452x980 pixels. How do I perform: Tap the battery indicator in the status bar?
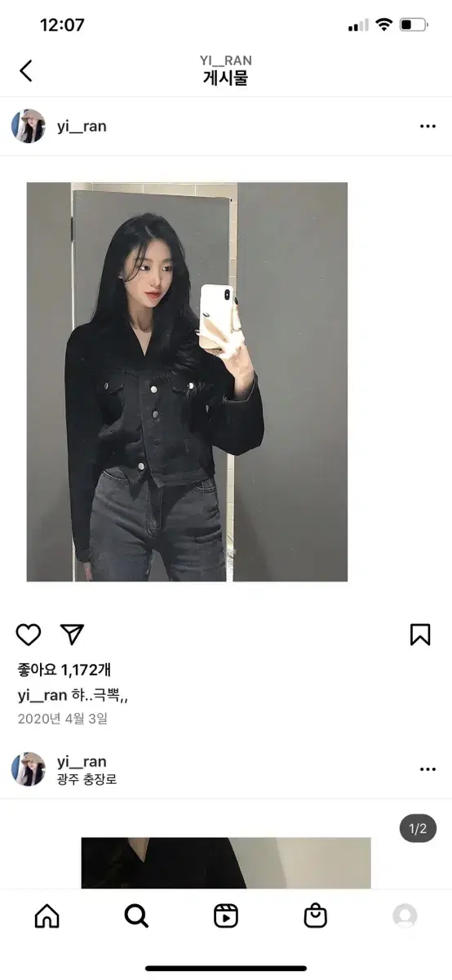tap(414, 25)
